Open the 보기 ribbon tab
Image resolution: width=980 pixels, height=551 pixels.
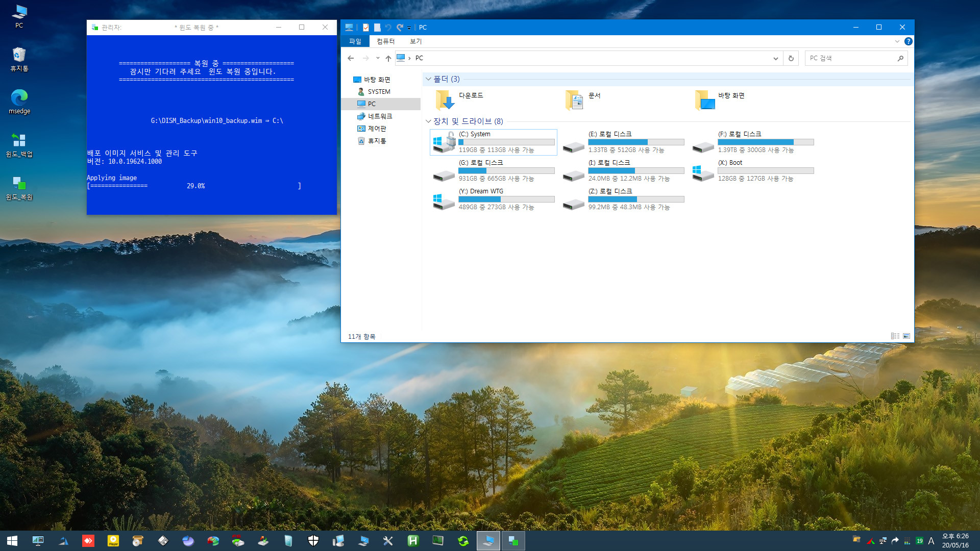pyautogui.click(x=416, y=41)
